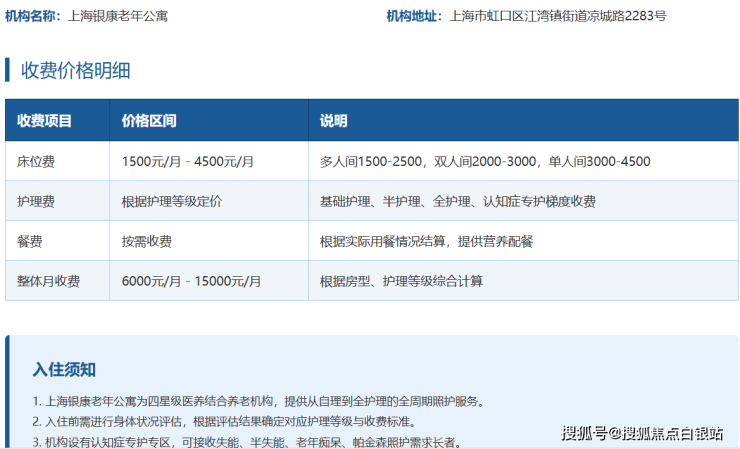The image size is (740, 449).
Task: Select the price 6000元/月 - 15000元/月
Action: point(191,281)
